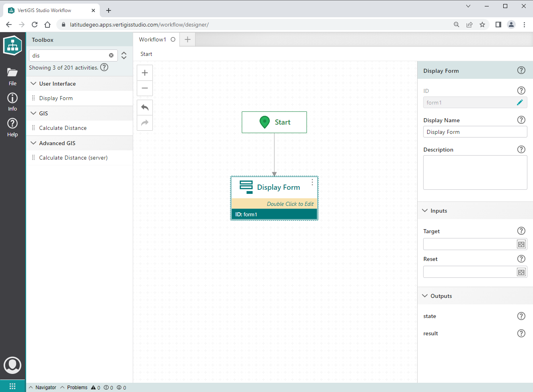
Task: Switch to the Workflow1 tab
Action: [x=152, y=39]
